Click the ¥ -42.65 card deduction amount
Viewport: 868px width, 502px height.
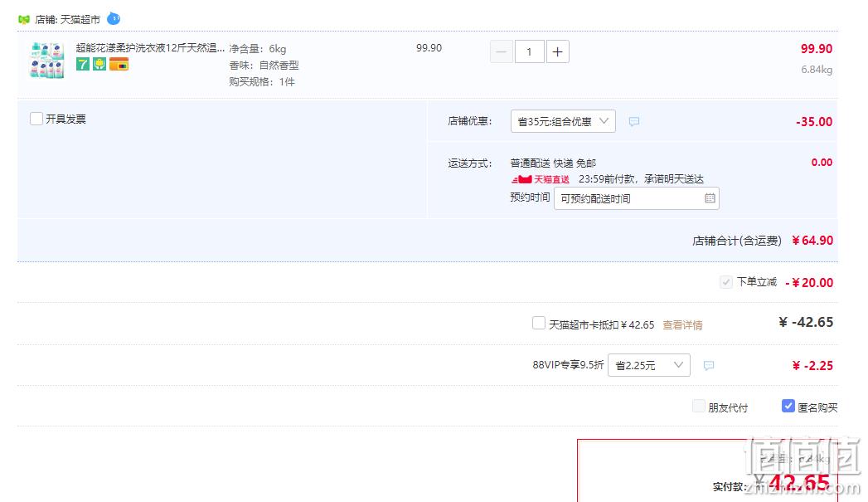[x=806, y=323]
